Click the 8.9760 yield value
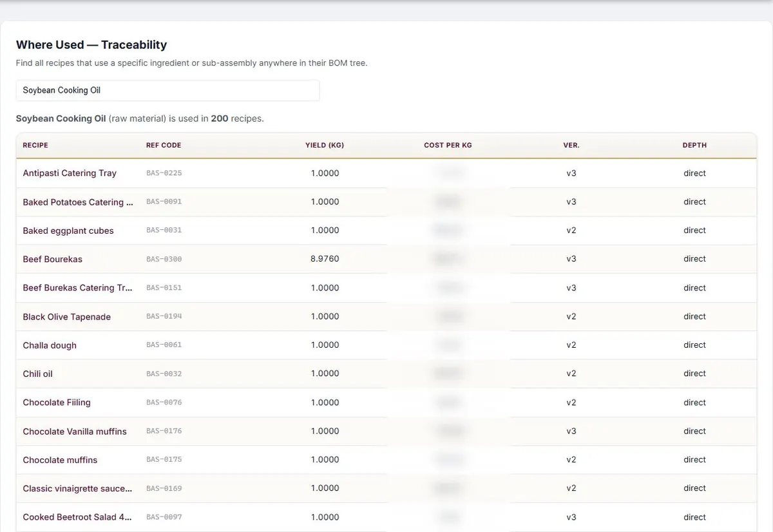This screenshot has height=532, width=773. (325, 259)
